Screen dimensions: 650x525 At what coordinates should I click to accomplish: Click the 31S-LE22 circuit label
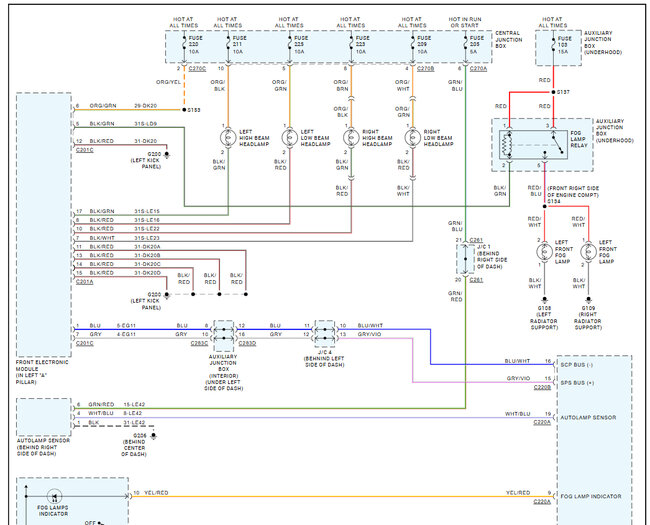click(x=147, y=229)
